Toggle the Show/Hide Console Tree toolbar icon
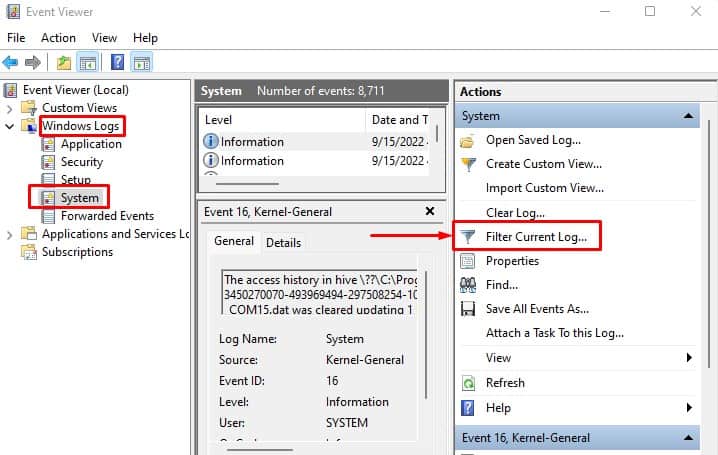Image resolution: width=718 pixels, height=455 pixels. point(88,62)
